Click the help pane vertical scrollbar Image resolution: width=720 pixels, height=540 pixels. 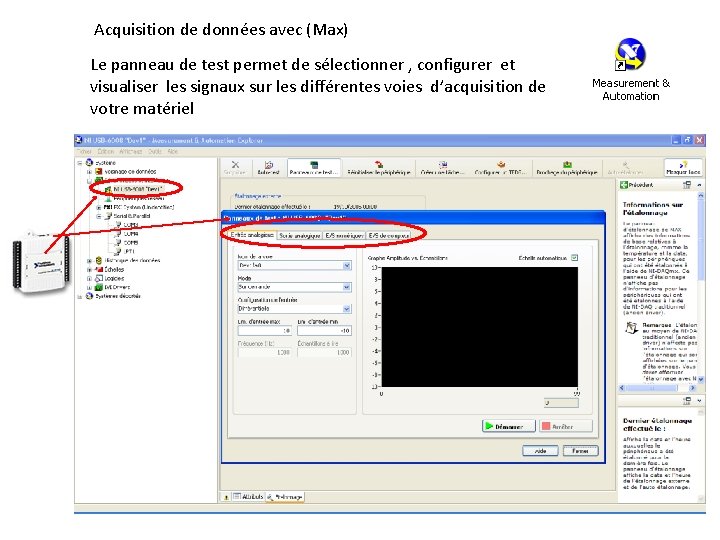tap(701, 287)
